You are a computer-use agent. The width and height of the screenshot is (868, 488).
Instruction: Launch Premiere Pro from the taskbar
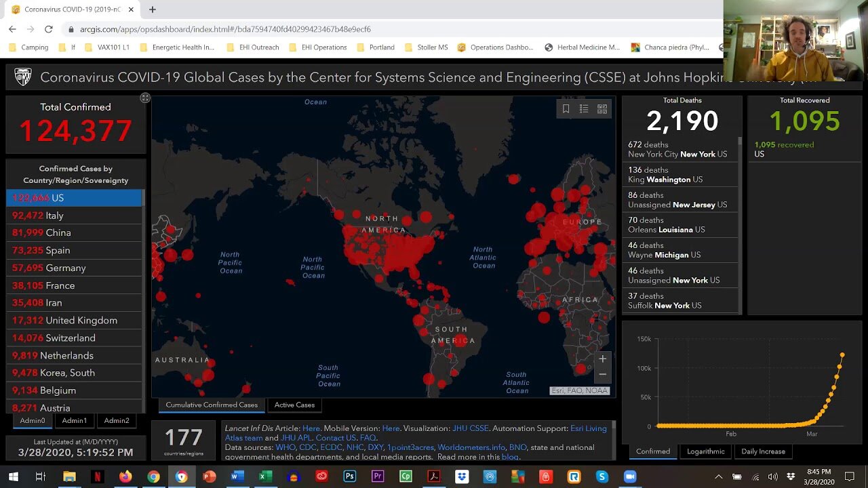pyautogui.click(x=378, y=476)
